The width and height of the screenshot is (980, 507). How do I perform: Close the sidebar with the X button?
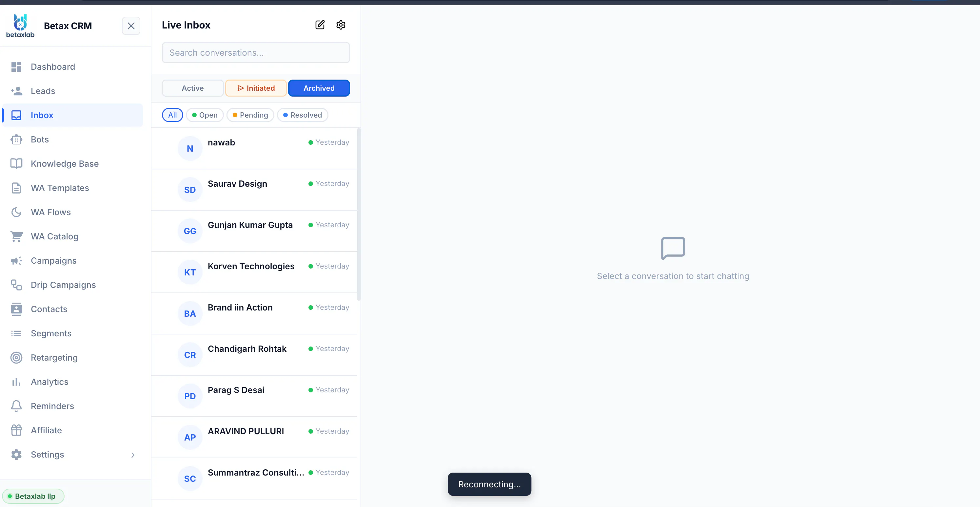tap(131, 26)
